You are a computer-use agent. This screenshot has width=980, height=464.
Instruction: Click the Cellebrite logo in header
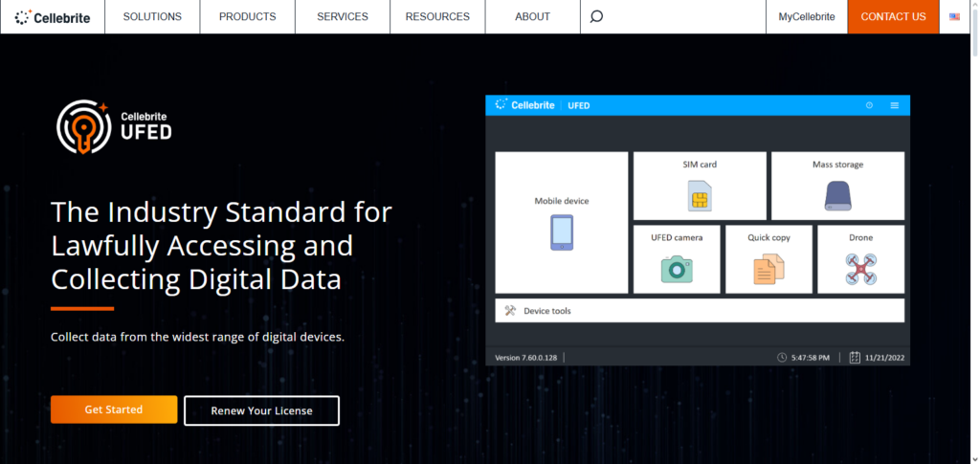[53, 17]
